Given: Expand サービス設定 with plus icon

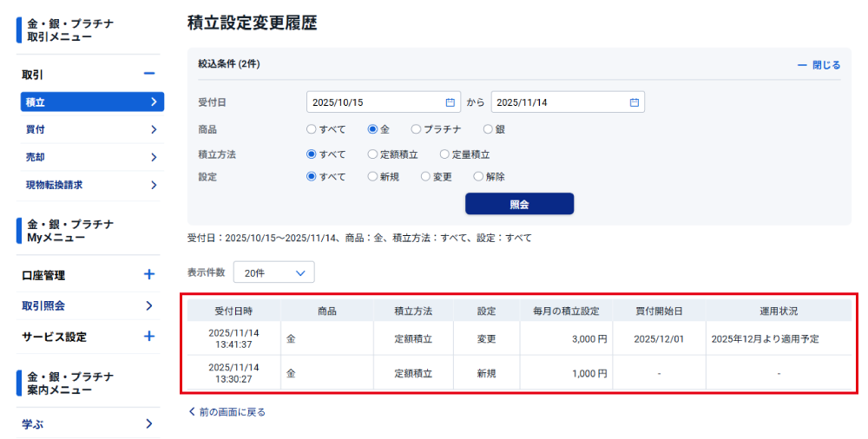Looking at the screenshot, I should [x=149, y=337].
